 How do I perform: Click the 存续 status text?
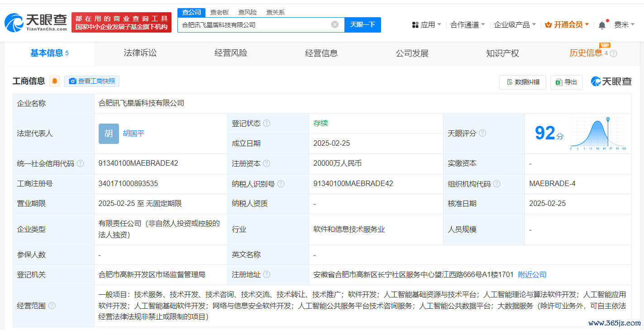tap(321, 123)
